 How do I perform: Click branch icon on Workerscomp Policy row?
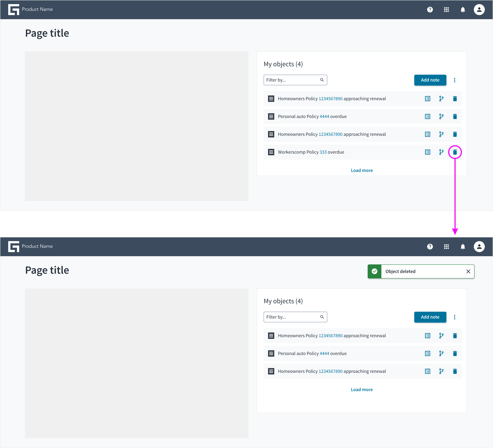click(x=441, y=152)
